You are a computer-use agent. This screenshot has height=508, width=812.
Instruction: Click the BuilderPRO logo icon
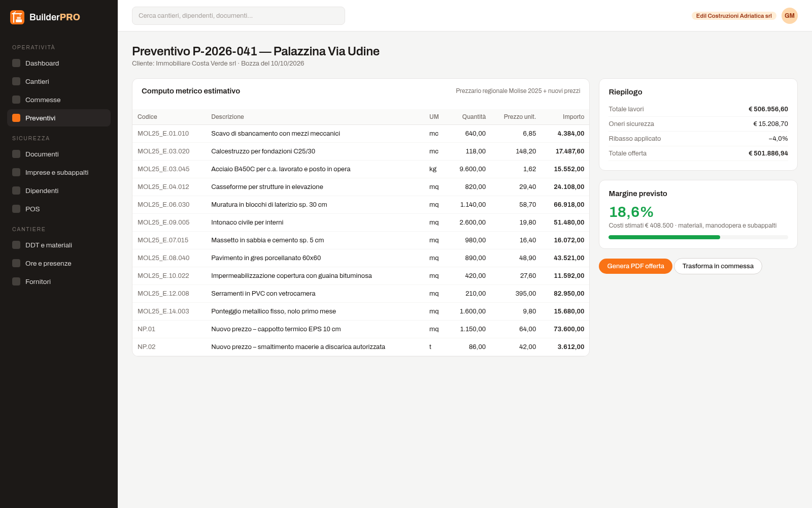tap(17, 17)
